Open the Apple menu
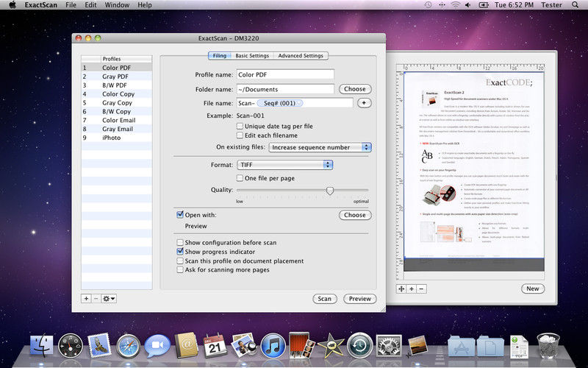Viewport: 588px width, 368px height. (12, 5)
